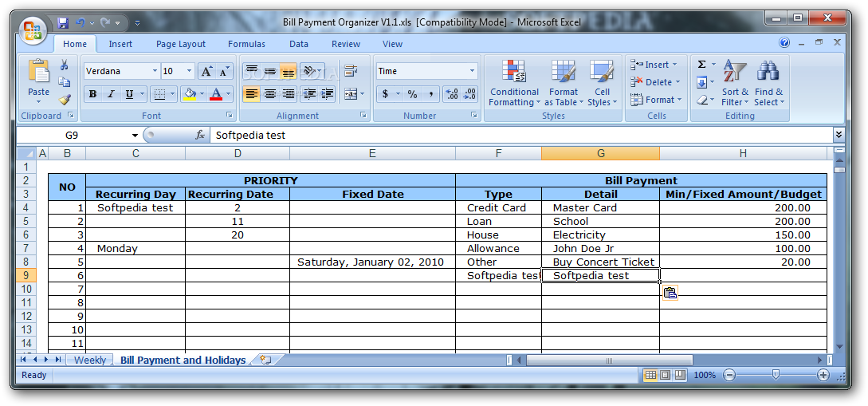Decrease the cell indent

(310, 94)
